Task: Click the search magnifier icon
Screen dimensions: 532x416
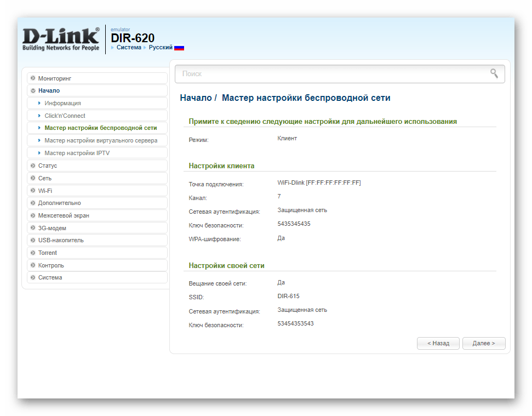Action: click(494, 73)
